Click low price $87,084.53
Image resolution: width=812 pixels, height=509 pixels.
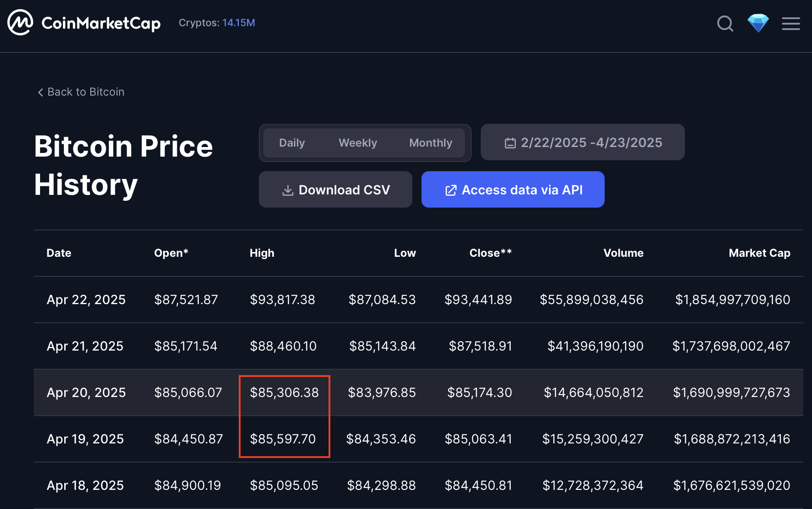click(382, 300)
